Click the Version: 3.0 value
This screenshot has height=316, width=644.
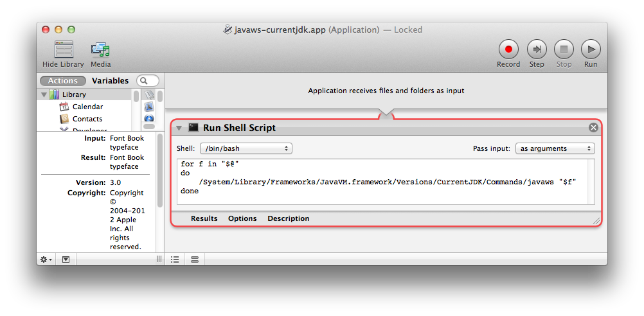(116, 182)
